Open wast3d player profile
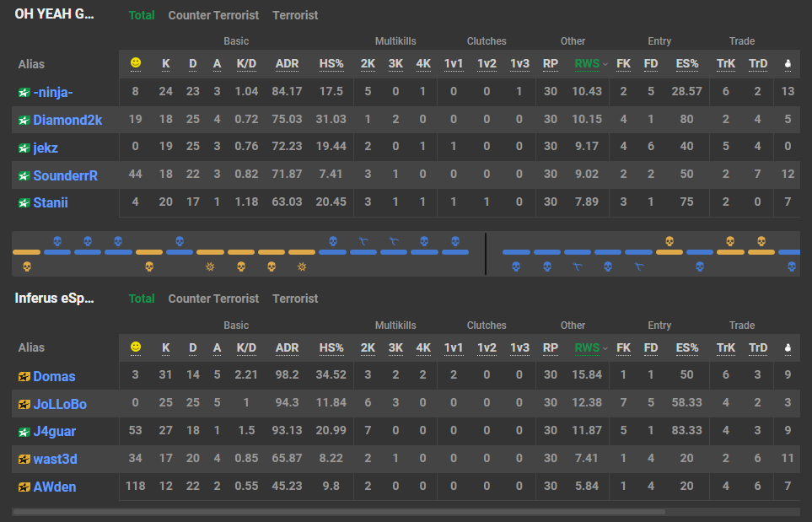 click(x=55, y=460)
